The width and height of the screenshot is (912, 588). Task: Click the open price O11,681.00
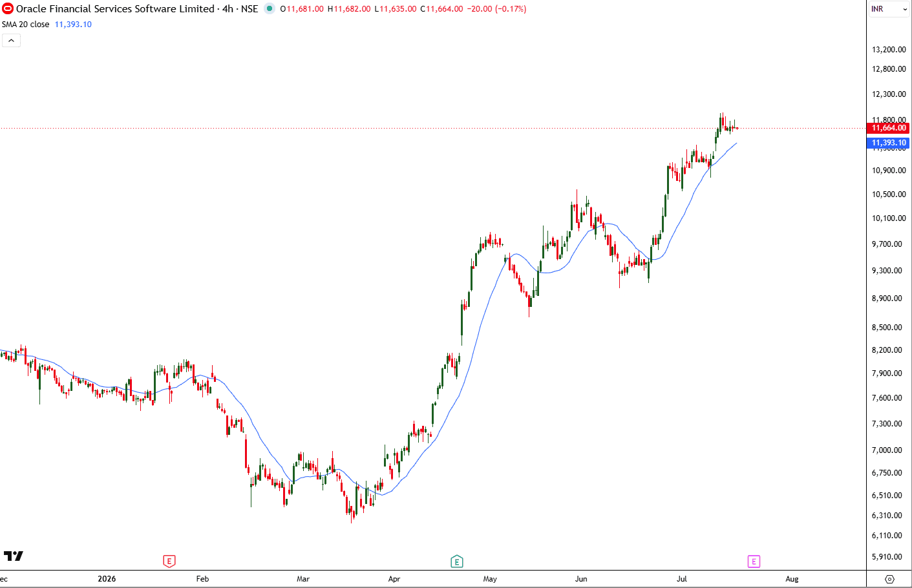[302, 9]
